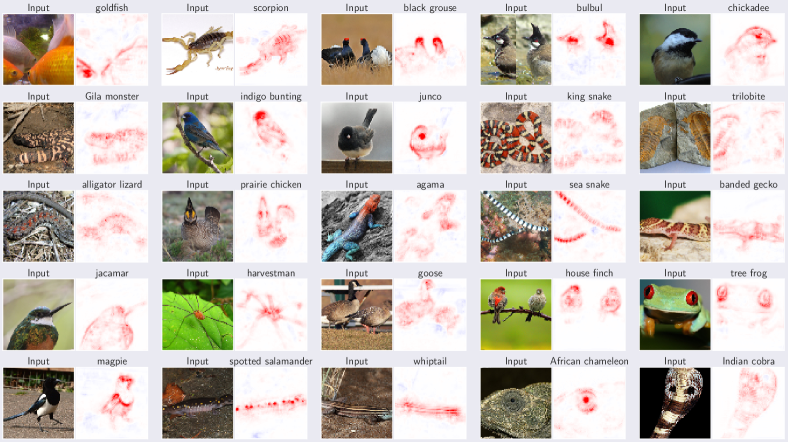788x442 pixels.
Task: Select the sea snake saliency heatmap
Action: [589, 226]
